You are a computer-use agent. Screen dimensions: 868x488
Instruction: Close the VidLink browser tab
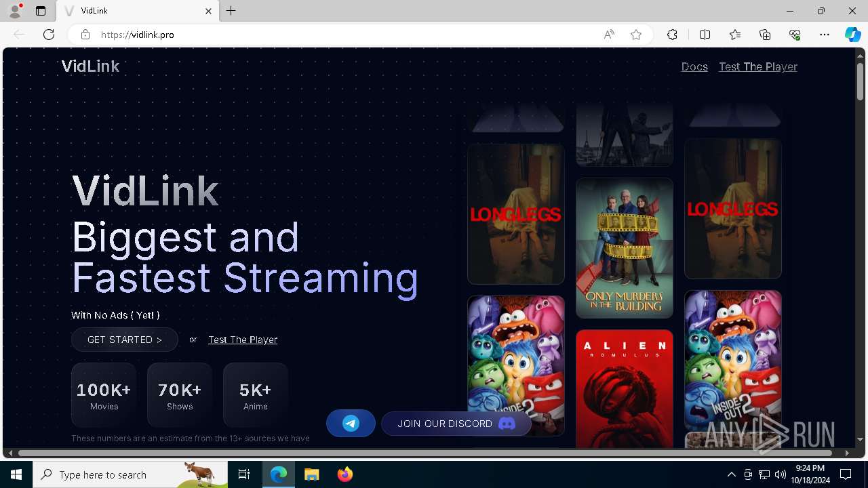(x=208, y=11)
